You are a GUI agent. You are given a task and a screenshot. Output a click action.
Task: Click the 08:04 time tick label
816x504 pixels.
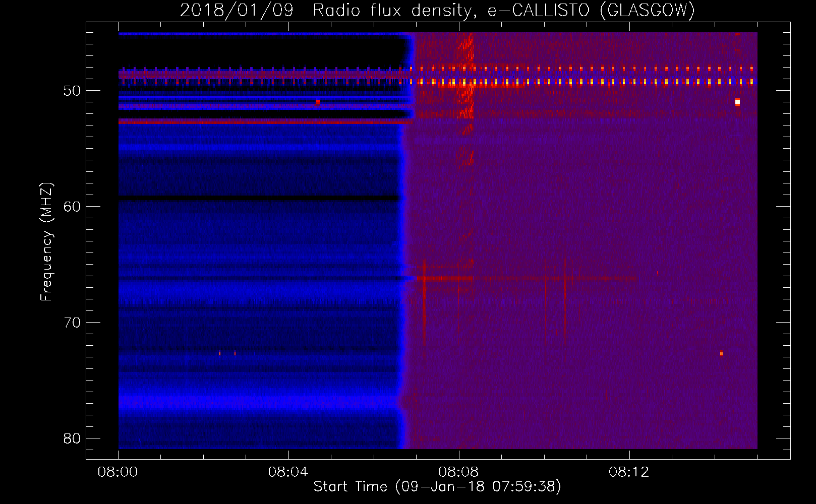288,472
